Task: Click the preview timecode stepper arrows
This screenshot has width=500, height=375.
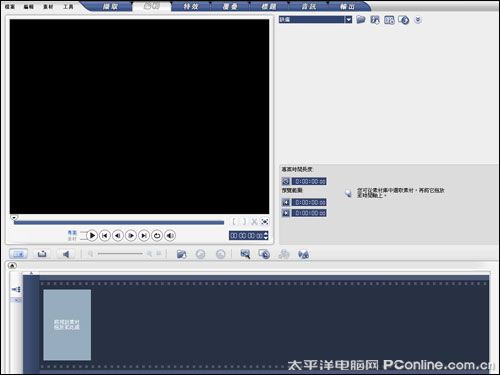Action: point(266,236)
